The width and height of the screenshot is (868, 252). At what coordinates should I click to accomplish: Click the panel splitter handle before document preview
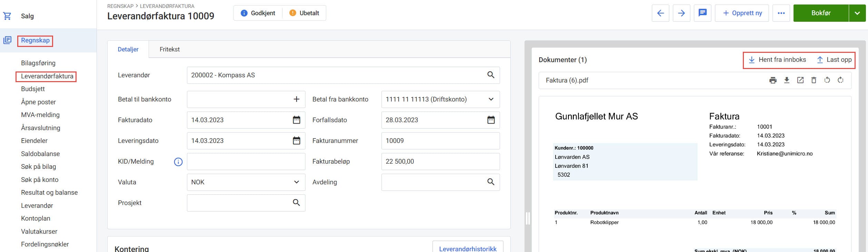click(x=527, y=218)
